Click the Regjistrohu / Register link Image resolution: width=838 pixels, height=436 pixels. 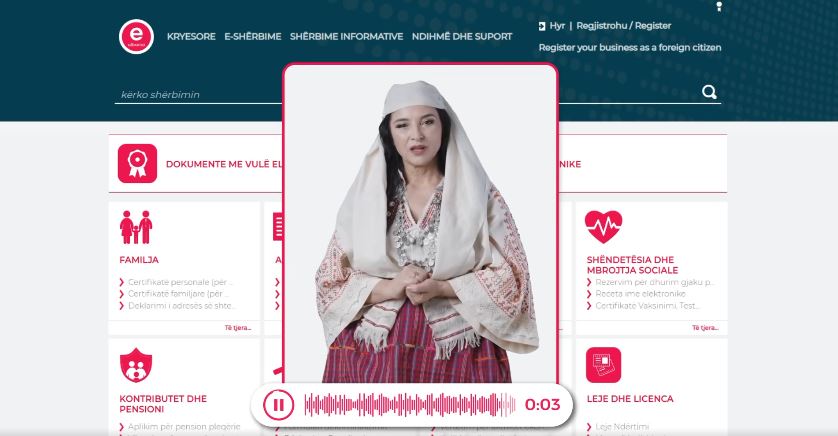[624, 26]
